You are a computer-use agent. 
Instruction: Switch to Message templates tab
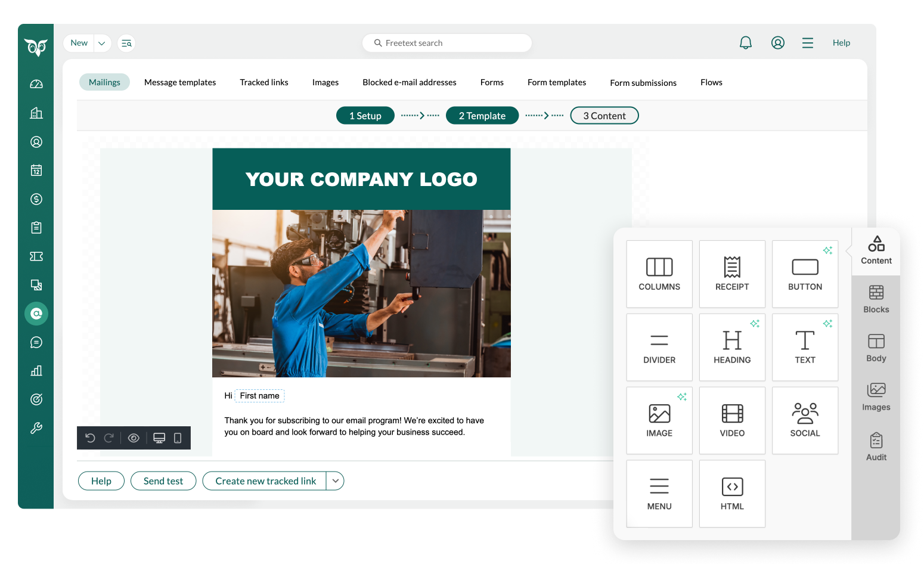(180, 82)
